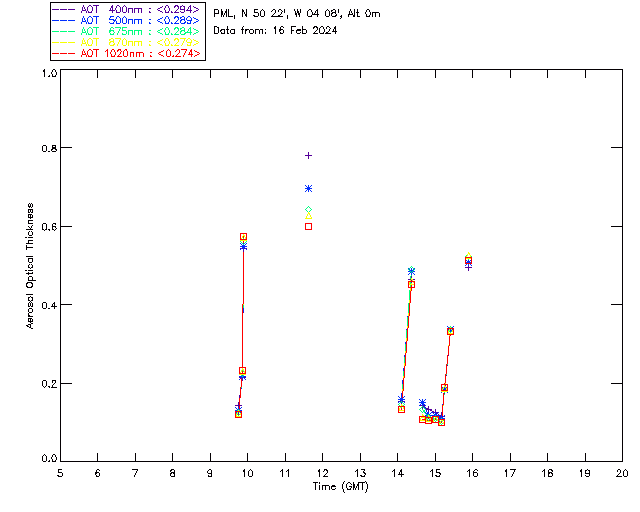Screen dimensions: 640x512
Task: Click the x-axis tick label "20"
Action: click(x=622, y=473)
